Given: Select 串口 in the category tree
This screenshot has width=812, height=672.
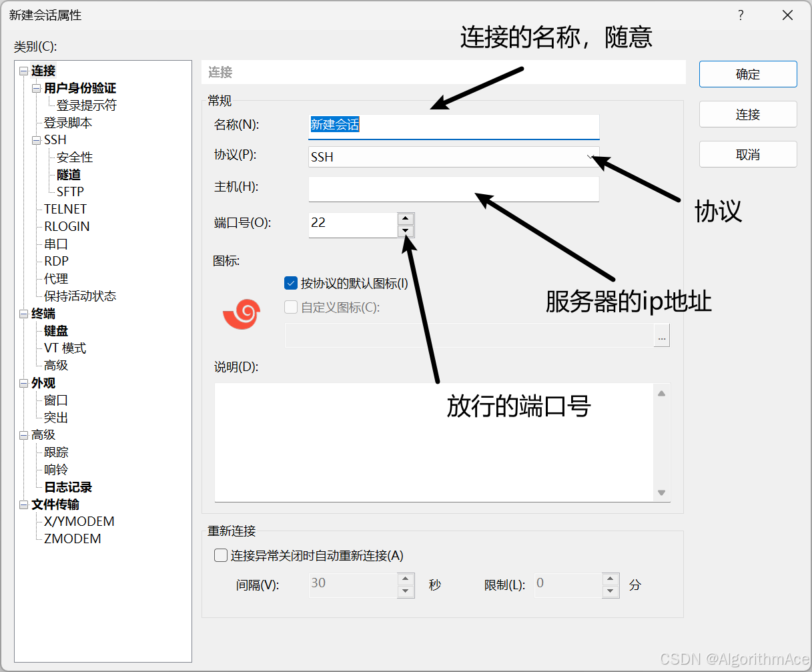Looking at the screenshot, I should [56, 244].
